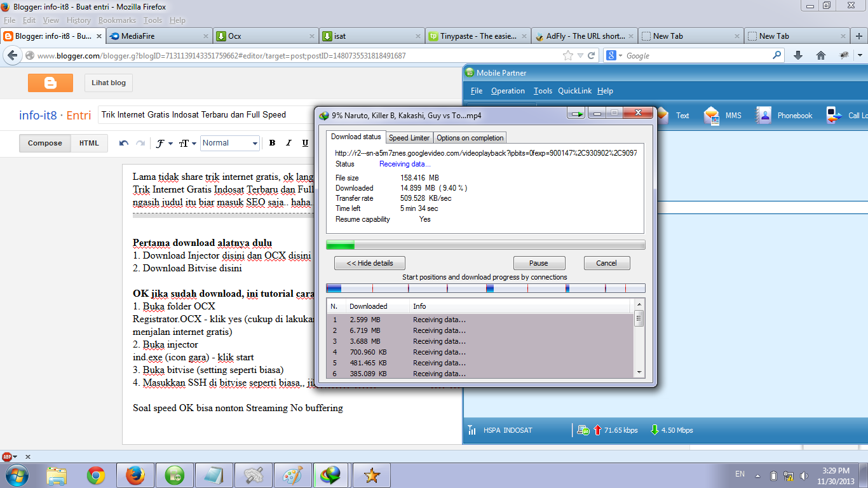Undo the last edit in Blogger editor
The image size is (868, 488).
coord(124,143)
